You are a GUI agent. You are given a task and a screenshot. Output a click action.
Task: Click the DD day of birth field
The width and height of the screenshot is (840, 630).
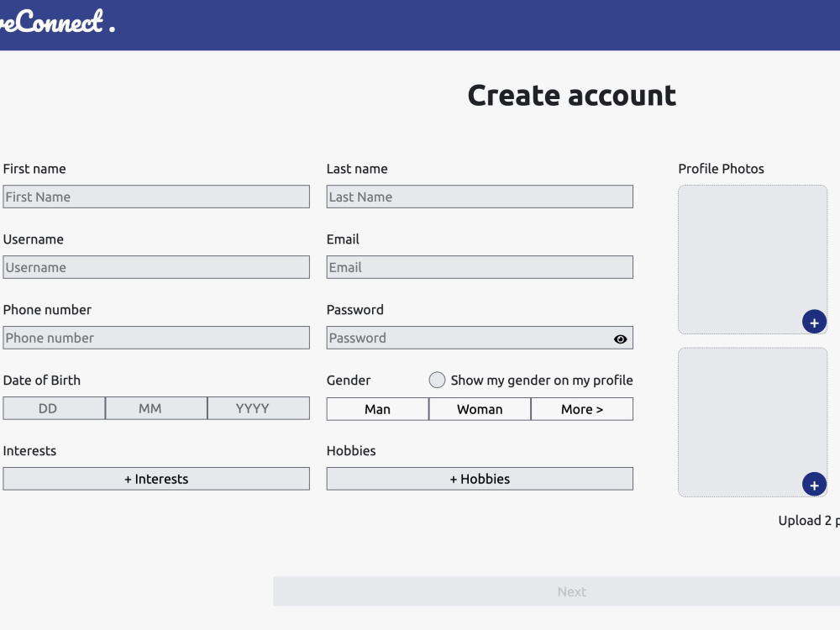point(54,408)
